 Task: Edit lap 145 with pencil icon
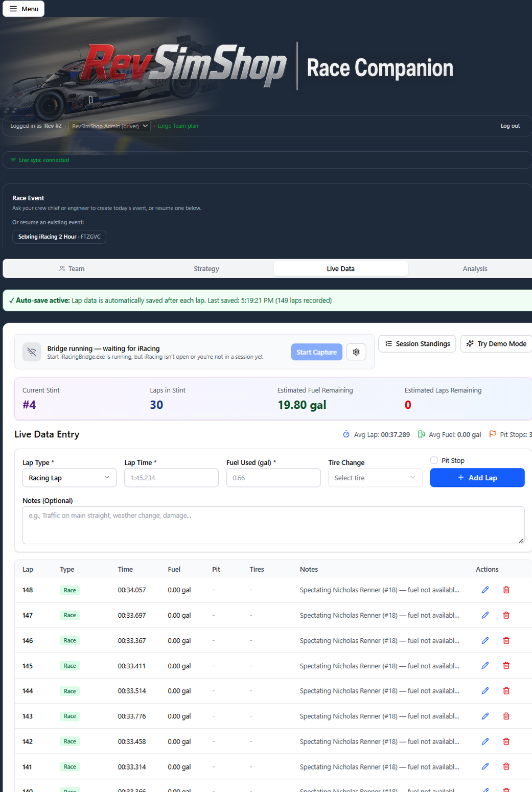485,665
